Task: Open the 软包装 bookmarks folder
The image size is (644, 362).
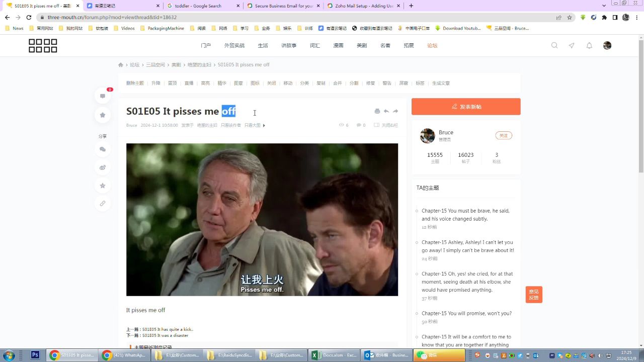Action: coord(98,28)
